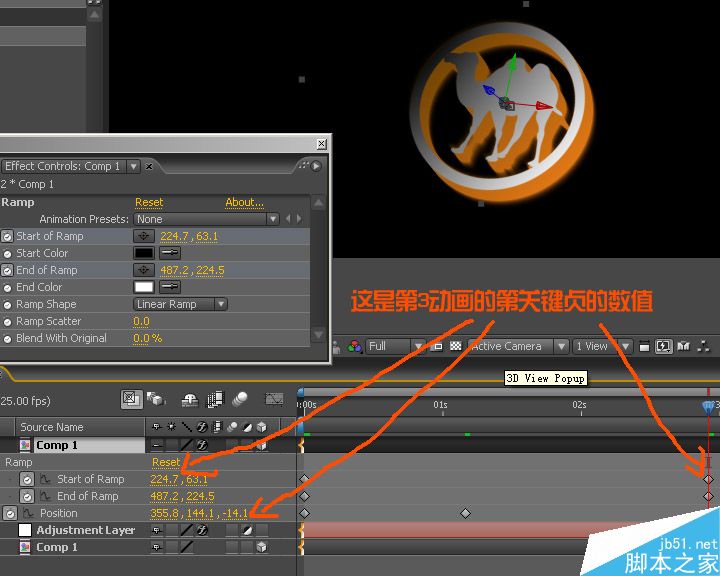Select previous animation preset arrow
Screen dimensions: 720x576
pos(288,219)
